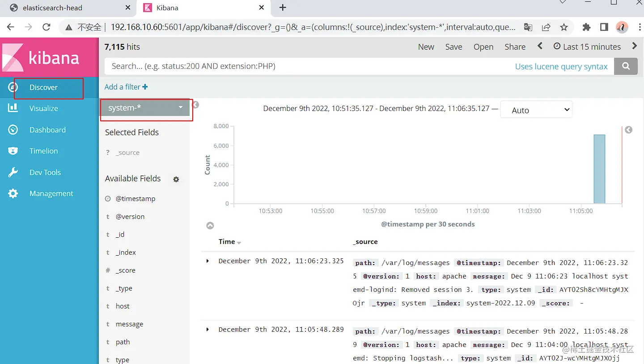Image resolution: width=644 pixels, height=364 pixels.
Task: Collapse the histogram chart arrow at right
Action: [x=628, y=130]
